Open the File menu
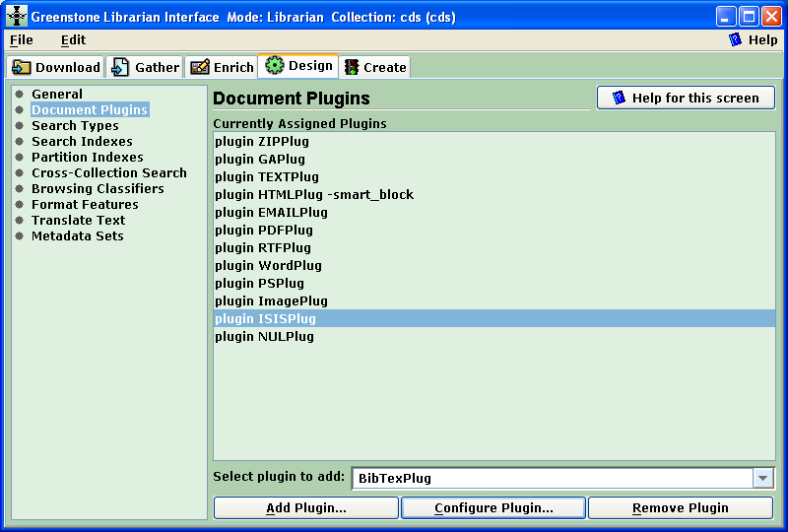Screen dimensions: 788x532 [21, 40]
